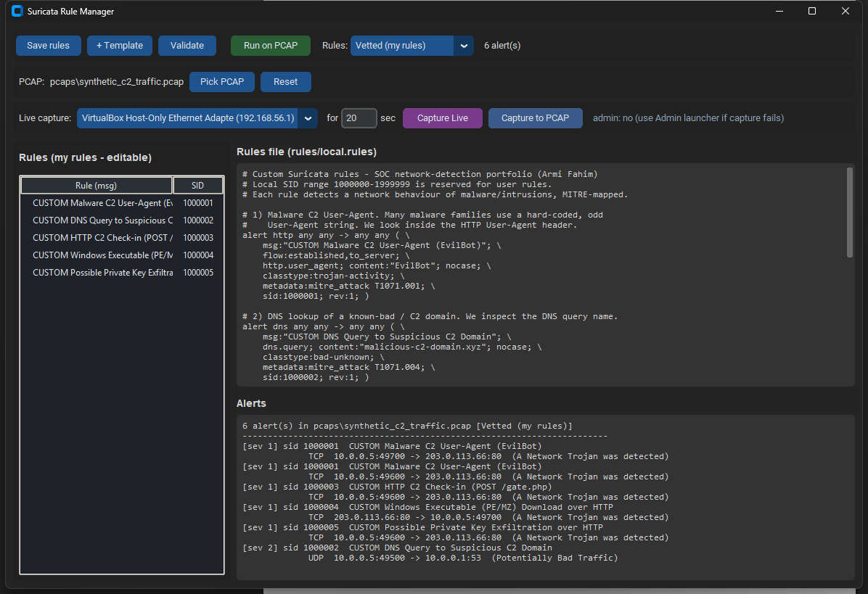868x594 pixels.
Task: Click SID cell 1000003
Action: pyautogui.click(x=198, y=238)
